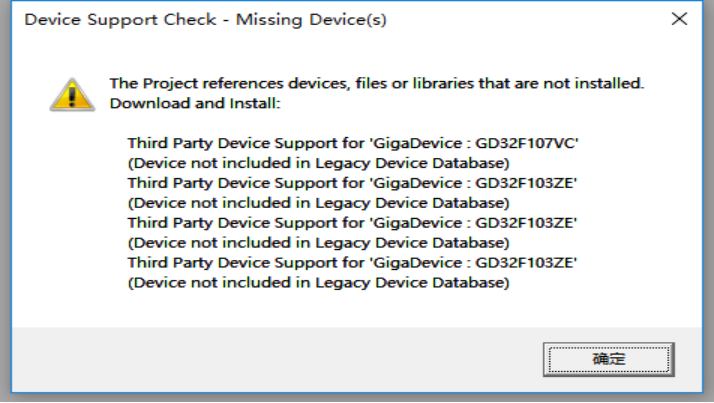Viewport: 714px width, 403px height.
Task: Click the note under the GD32F107VC entry
Action: 318,163
